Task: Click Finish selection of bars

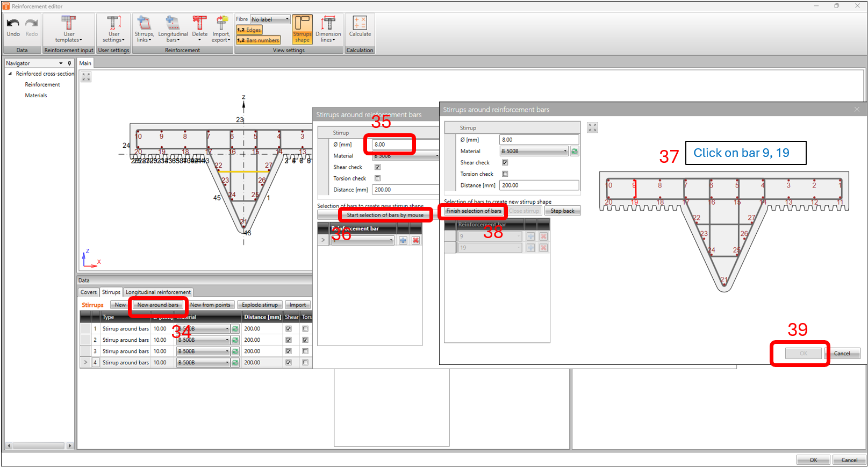Action: [474, 211]
